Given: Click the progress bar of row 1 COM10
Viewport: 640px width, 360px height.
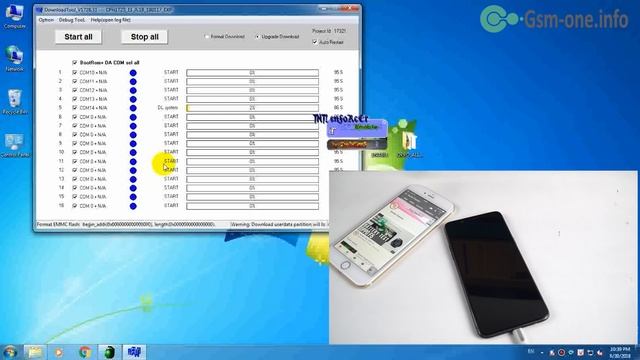Looking at the screenshot, I should tap(252, 73).
